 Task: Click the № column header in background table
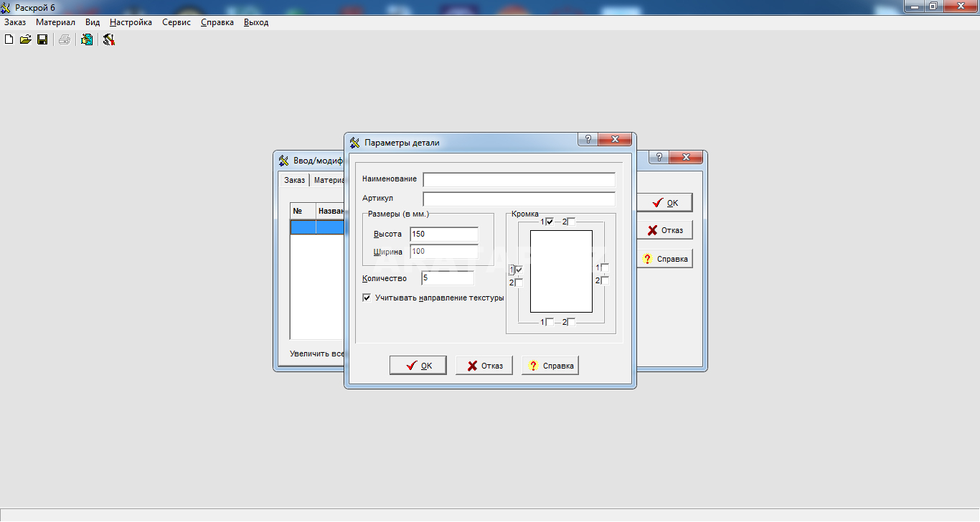[x=303, y=211]
